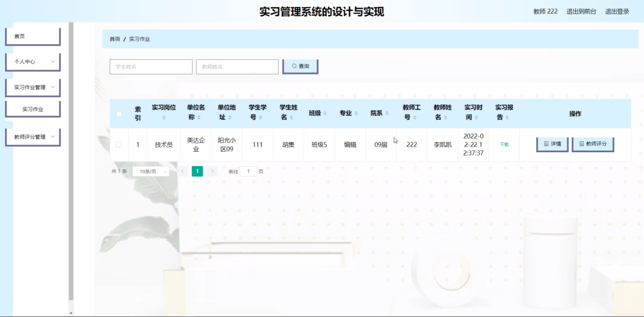The image size is (644, 317).
Task: Sort by 实习报告 column sort icon
Action: 507,118
